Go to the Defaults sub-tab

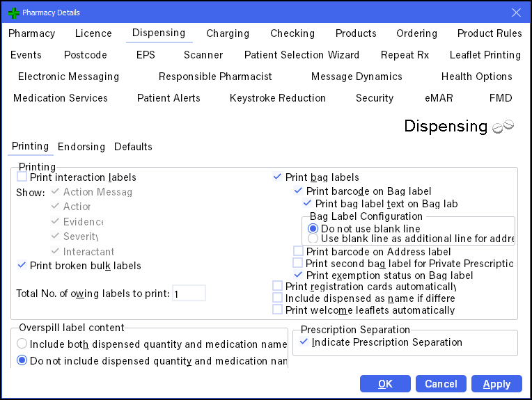[133, 147]
